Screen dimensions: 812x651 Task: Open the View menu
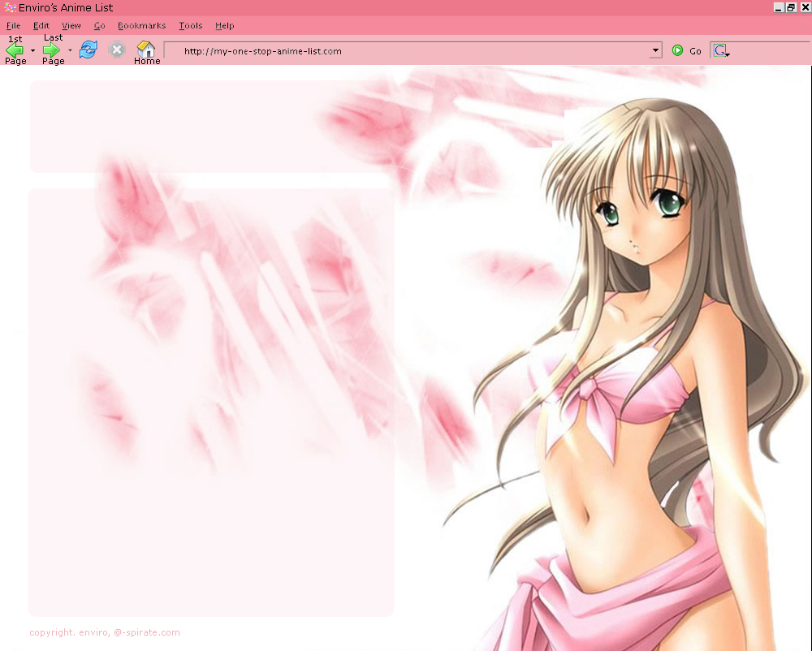click(71, 25)
